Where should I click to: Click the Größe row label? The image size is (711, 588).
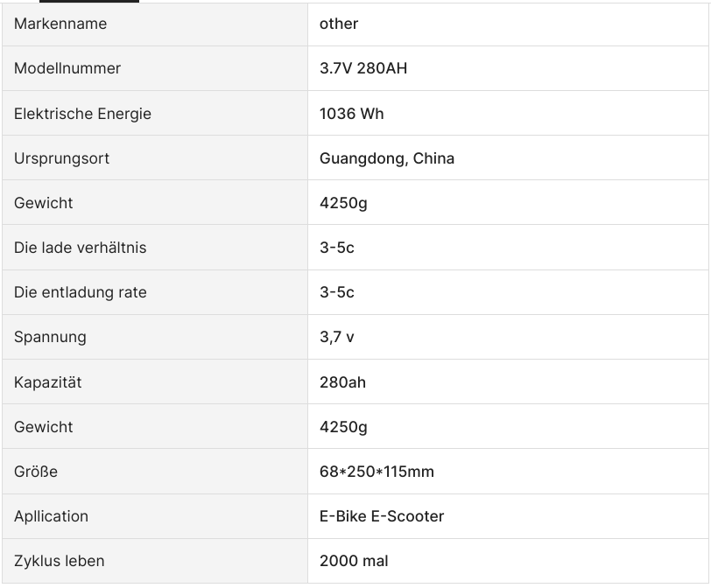[36, 472]
